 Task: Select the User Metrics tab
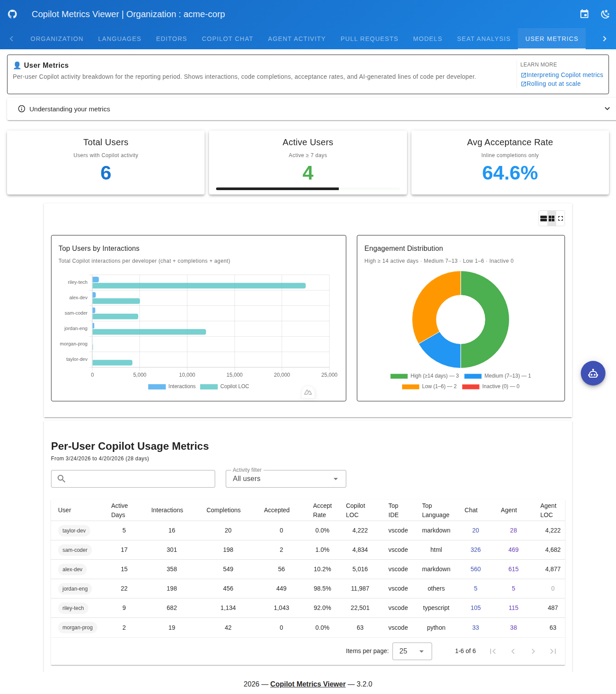point(552,39)
